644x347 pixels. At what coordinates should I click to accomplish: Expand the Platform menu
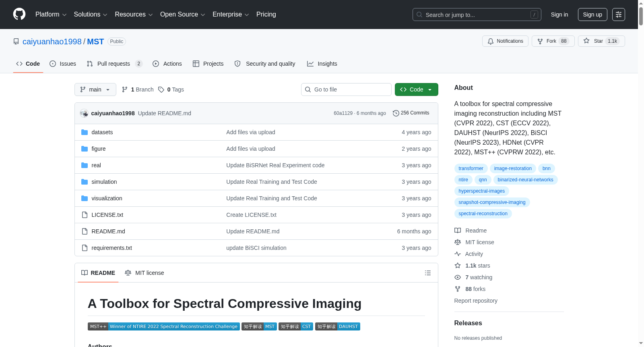coord(51,15)
